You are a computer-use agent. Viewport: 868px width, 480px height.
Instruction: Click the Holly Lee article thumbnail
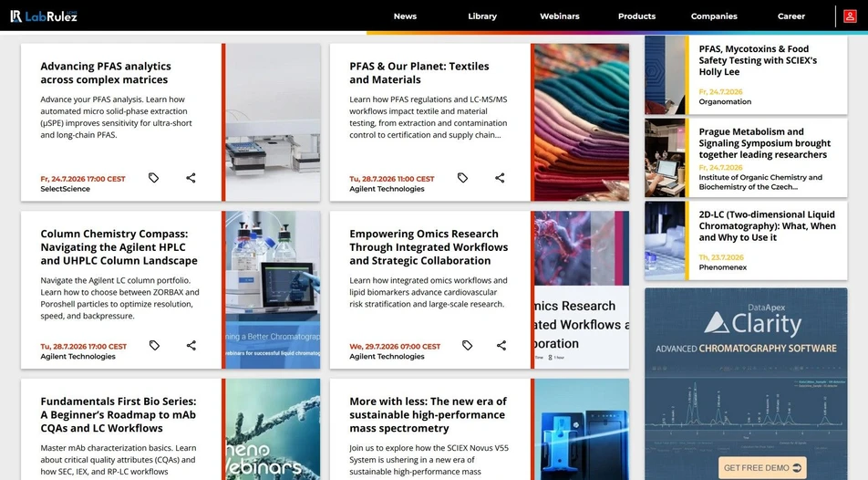665,76
